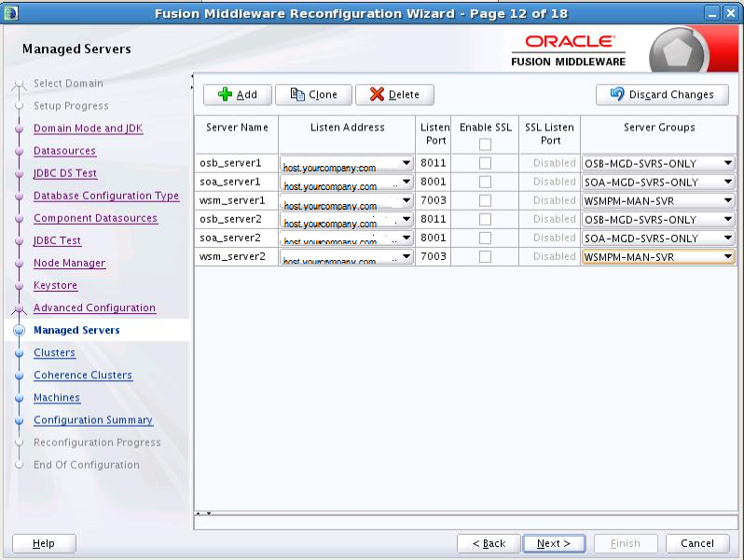The width and height of the screenshot is (744, 560).
Task: Open Server Groups dropdown for wsm_server2
Action: tap(728, 256)
